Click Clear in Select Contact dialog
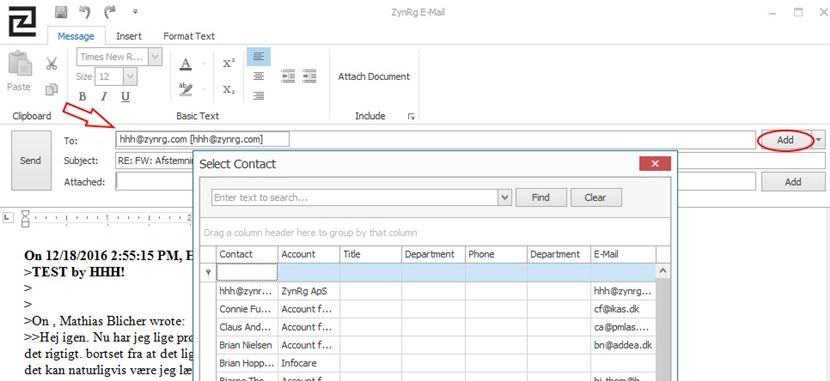This screenshot has width=830, height=381. [596, 197]
